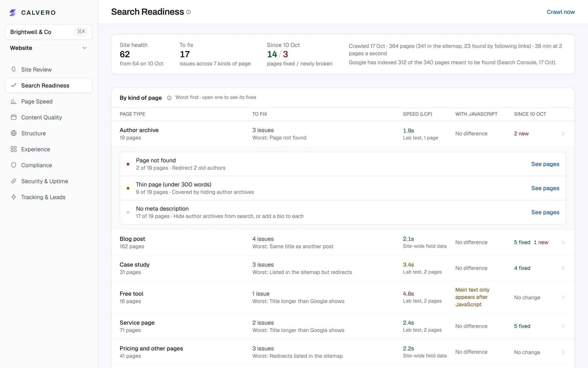Collapse the Author archive row chevron
The height and width of the screenshot is (368, 588).
pyautogui.click(x=563, y=134)
